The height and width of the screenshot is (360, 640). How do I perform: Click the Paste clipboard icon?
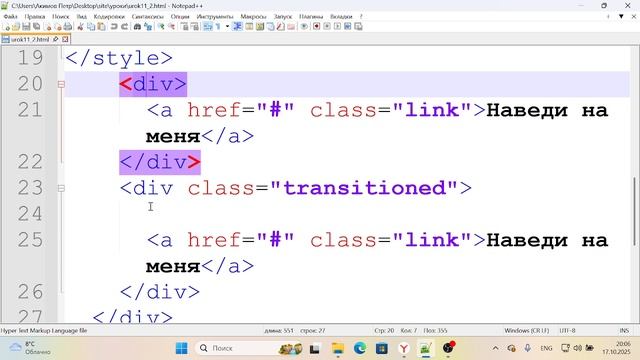(x=101, y=27)
